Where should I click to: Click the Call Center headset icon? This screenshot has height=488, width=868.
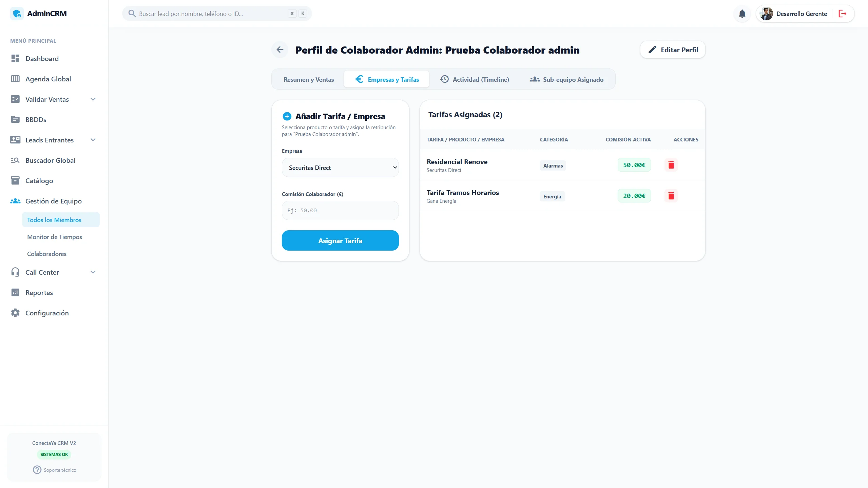(x=15, y=272)
